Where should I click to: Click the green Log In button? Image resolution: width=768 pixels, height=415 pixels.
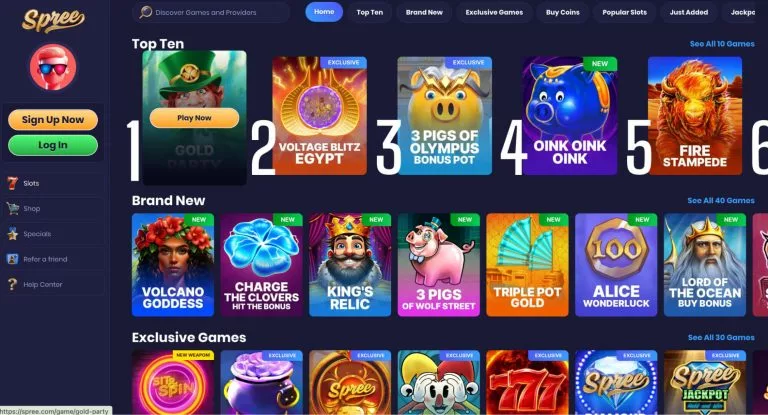[53, 145]
